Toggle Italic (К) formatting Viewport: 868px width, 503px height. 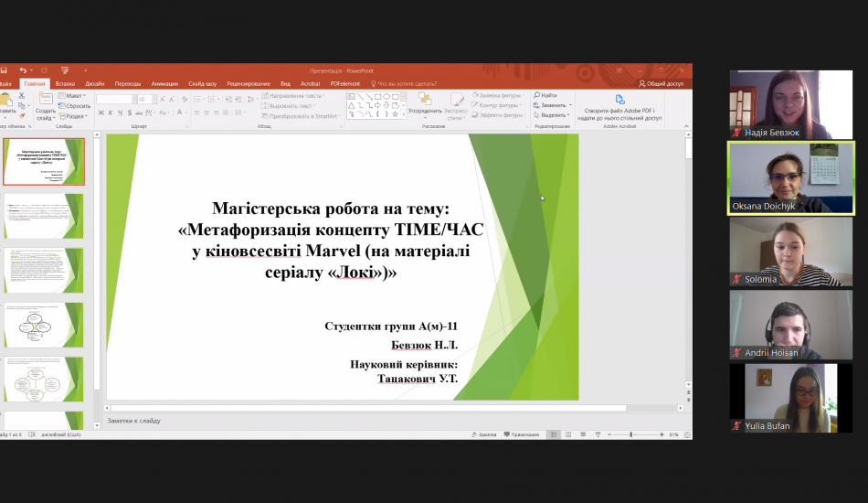click(110, 112)
